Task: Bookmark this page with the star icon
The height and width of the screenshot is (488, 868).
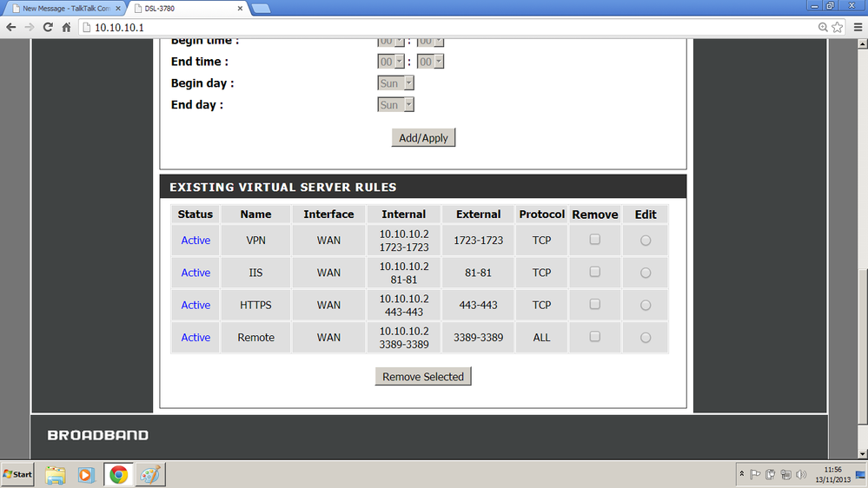Action: (x=838, y=27)
